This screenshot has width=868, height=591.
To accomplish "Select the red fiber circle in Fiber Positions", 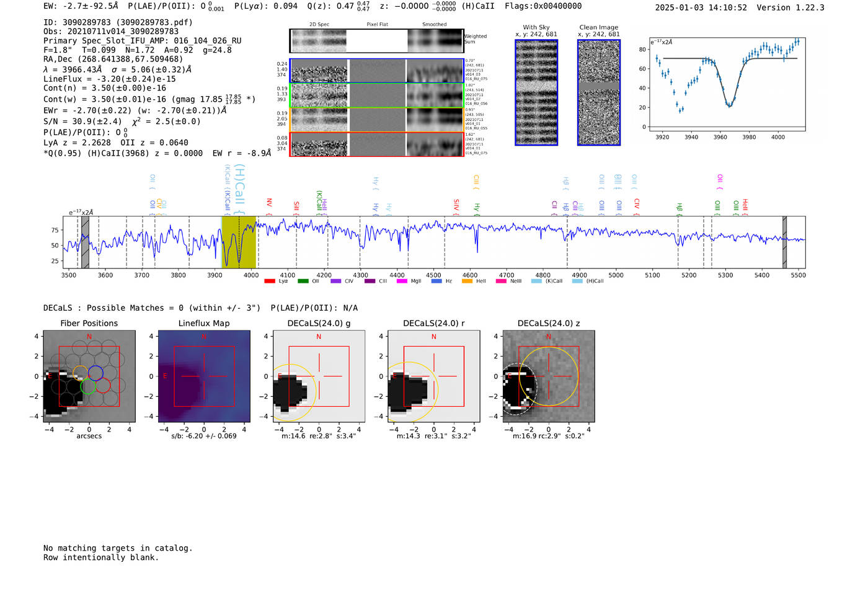I will [x=103, y=386].
